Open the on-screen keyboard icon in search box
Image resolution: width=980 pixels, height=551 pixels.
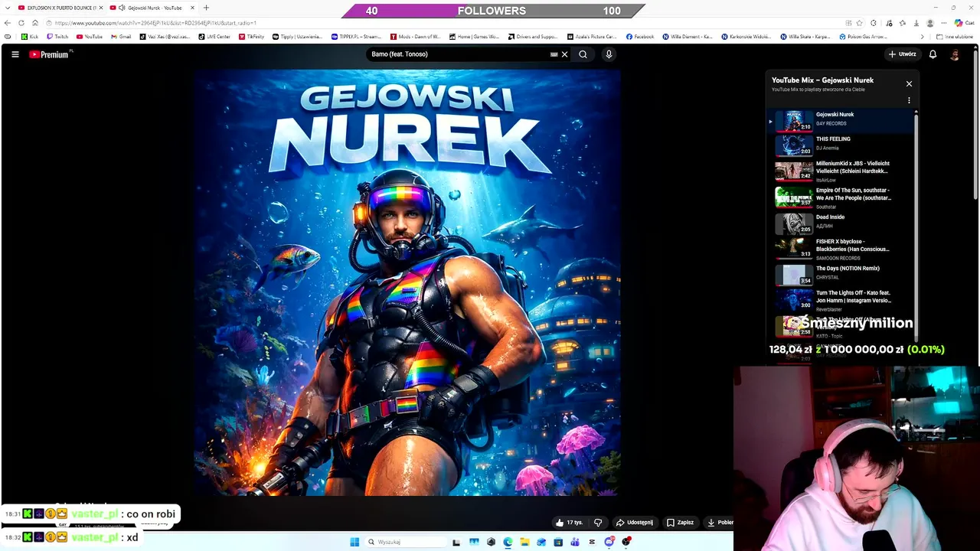554,54
